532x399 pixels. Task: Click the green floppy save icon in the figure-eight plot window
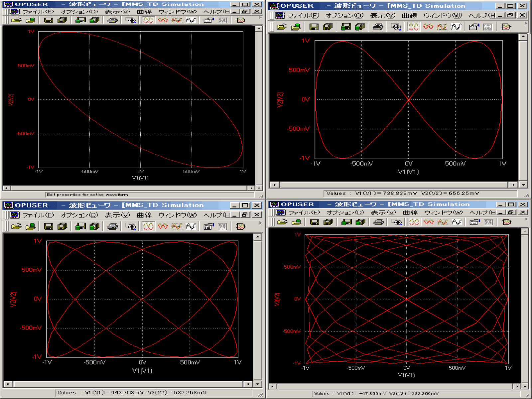[x=346, y=27]
